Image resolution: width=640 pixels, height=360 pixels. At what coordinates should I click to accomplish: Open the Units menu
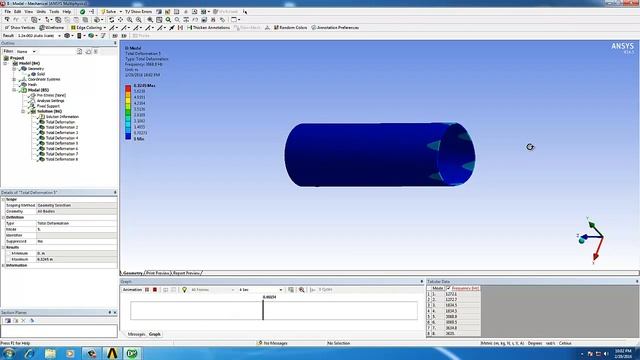tap(41, 12)
